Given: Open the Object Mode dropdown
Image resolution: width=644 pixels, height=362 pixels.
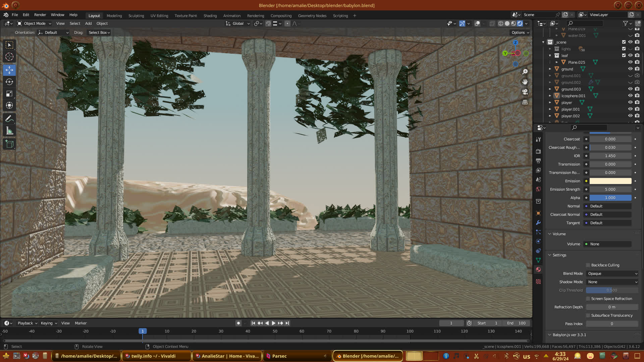Looking at the screenshot, I should 34,23.
